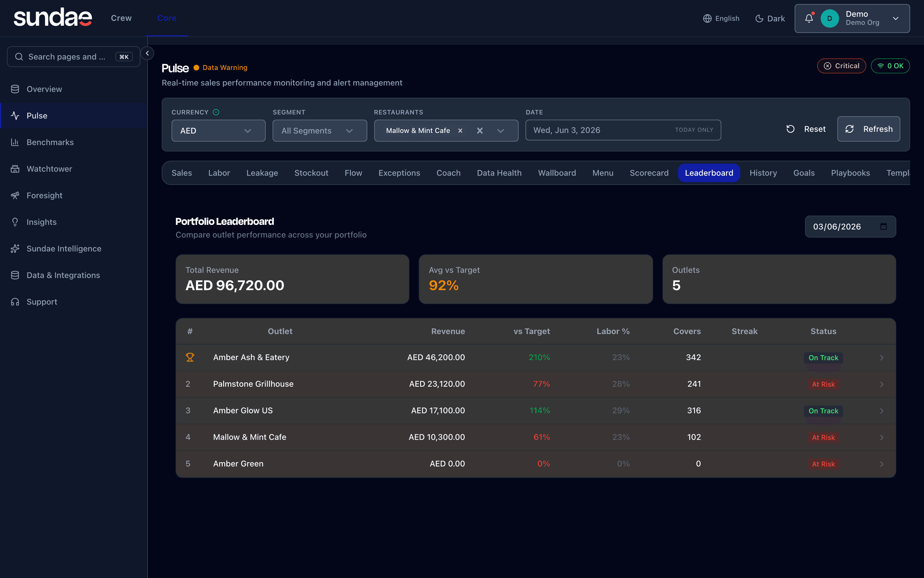Expand the Restaurants dropdown chevron

pyautogui.click(x=500, y=131)
